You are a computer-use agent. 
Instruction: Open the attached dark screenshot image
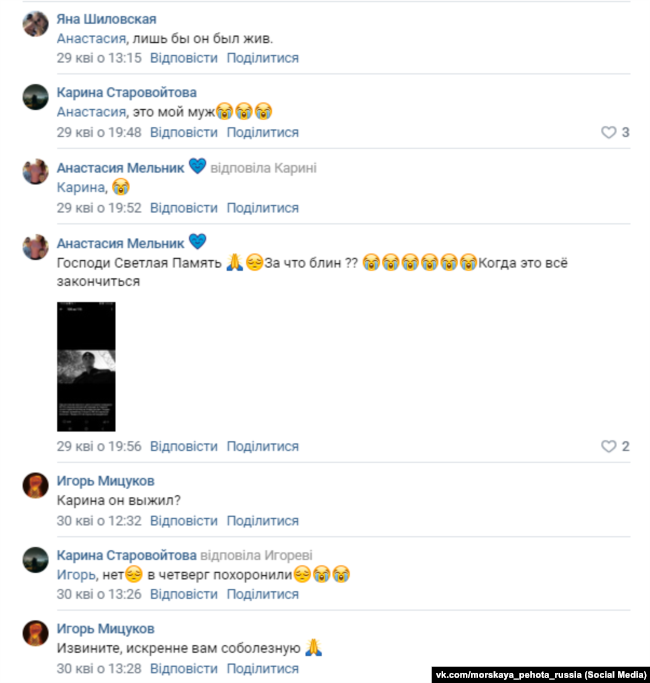86,367
